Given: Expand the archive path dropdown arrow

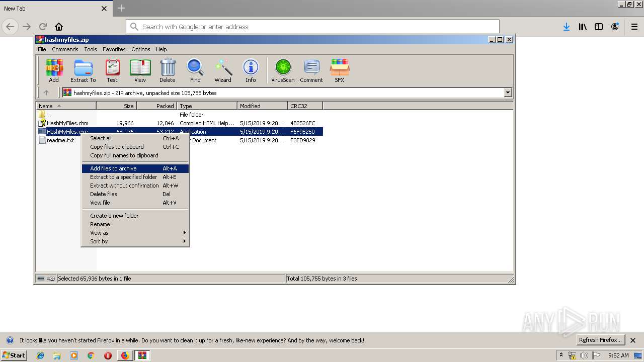Looking at the screenshot, I should pos(508,93).
